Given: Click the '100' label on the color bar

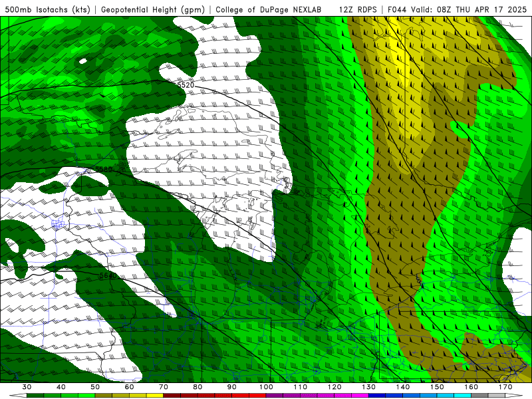Looking at the screenshot, I should coord(266,387).
